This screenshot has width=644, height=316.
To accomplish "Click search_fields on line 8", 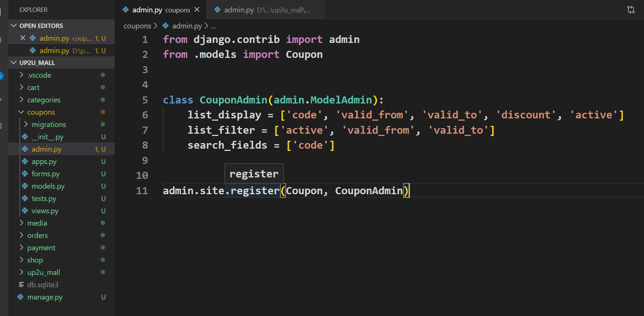I will click(227, 145).
